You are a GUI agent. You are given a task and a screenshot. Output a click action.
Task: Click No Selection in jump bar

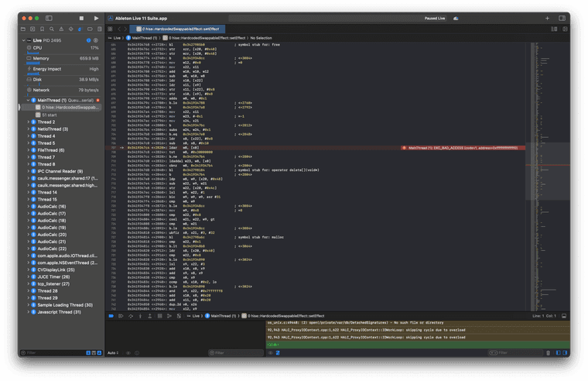(x=261, y=38)
